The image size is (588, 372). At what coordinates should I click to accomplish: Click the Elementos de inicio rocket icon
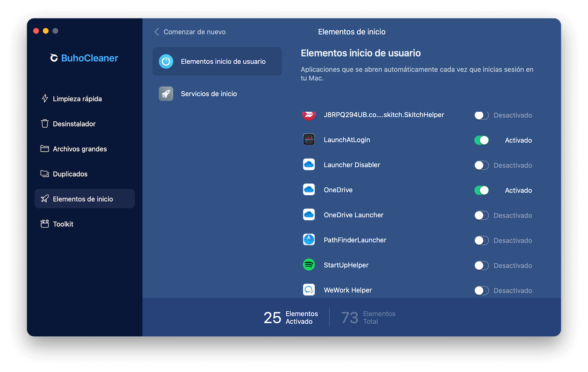point(45,199)
